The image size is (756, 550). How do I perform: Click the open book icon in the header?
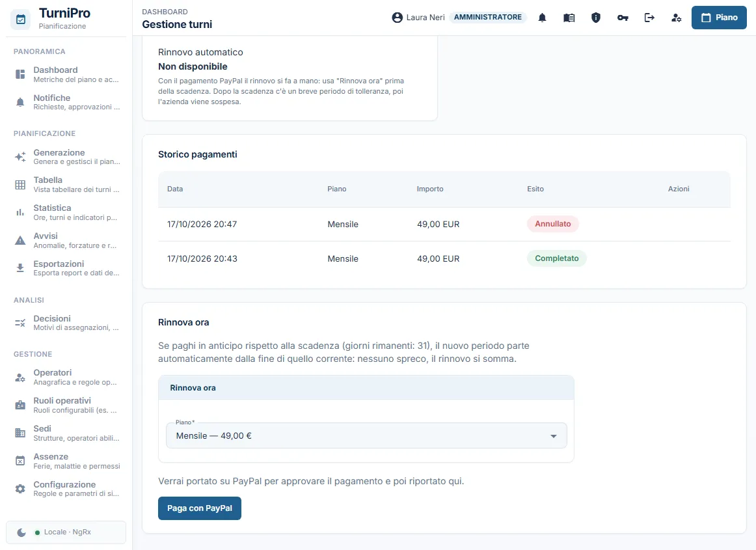coord(569,18)
